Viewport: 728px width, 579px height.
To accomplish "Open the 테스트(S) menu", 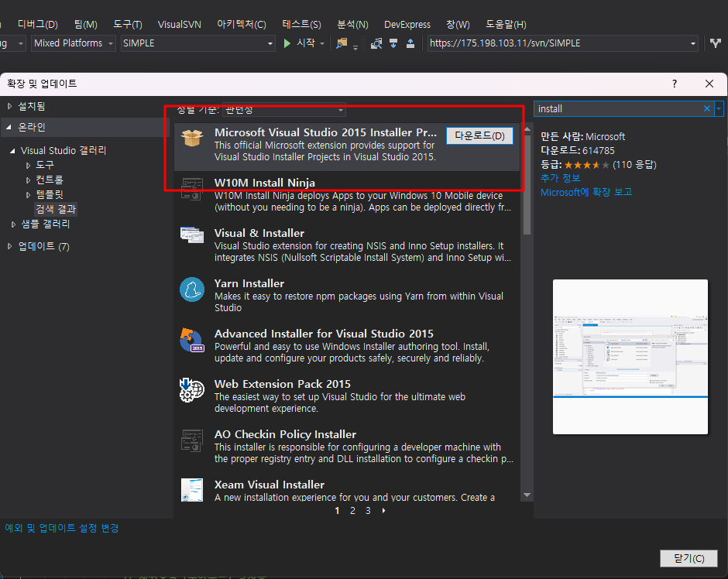I will [301, 24].
